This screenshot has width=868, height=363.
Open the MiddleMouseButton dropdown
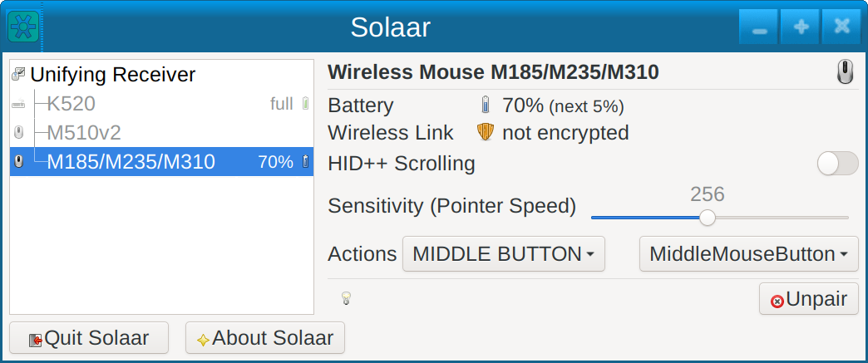748,254
